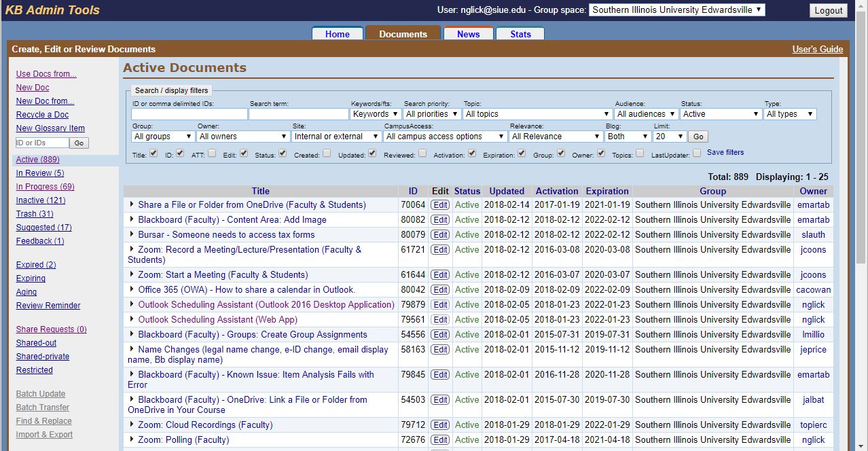Expand the Bursar tax forms document row
868x451 pixels.
point(132,234)
